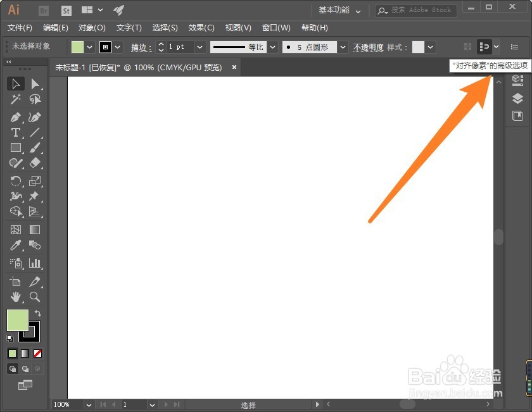
Task: Select the Lasso tool
Action: (35, 99)
